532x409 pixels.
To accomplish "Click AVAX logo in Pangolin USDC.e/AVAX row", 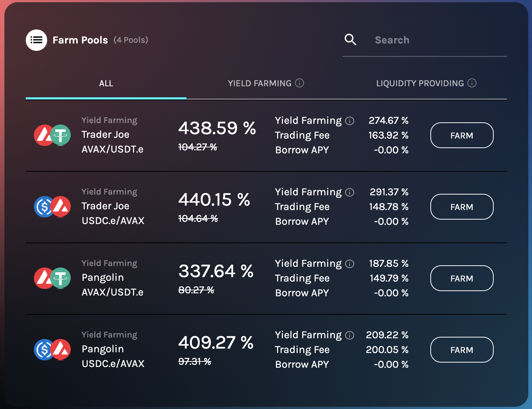I will tap(61, 350).
